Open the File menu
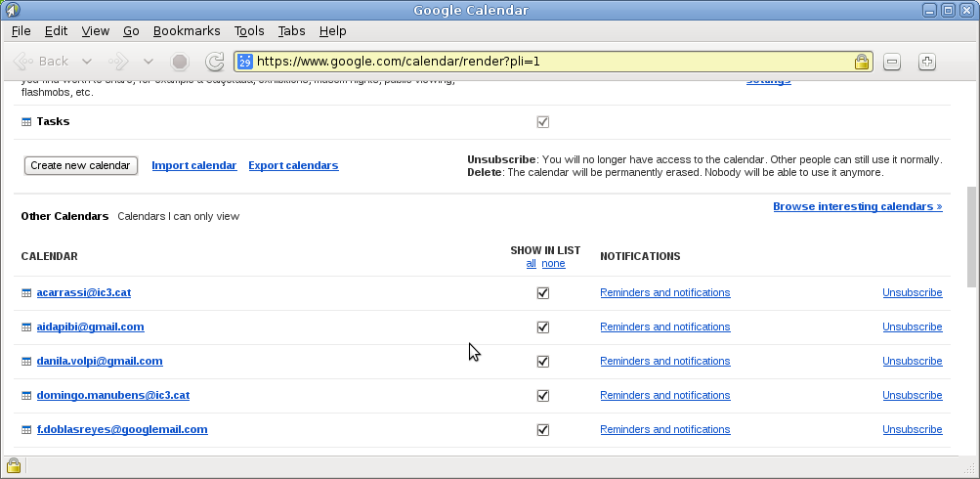Viewport: 980px width, 479px height. coord(21,30)
